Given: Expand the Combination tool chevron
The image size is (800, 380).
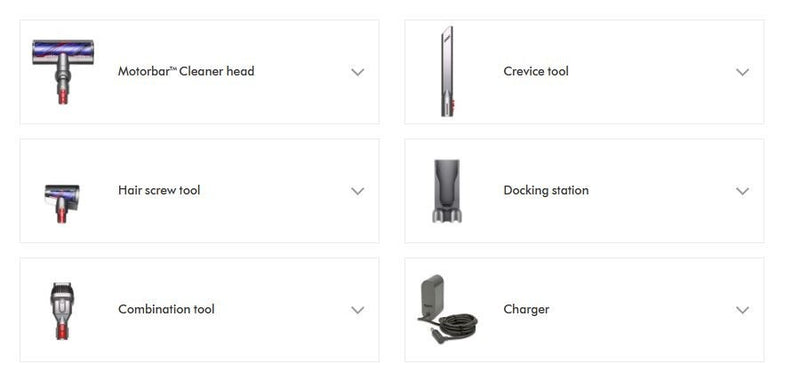Looking at the screenshot, I should [x=358, y=310].
